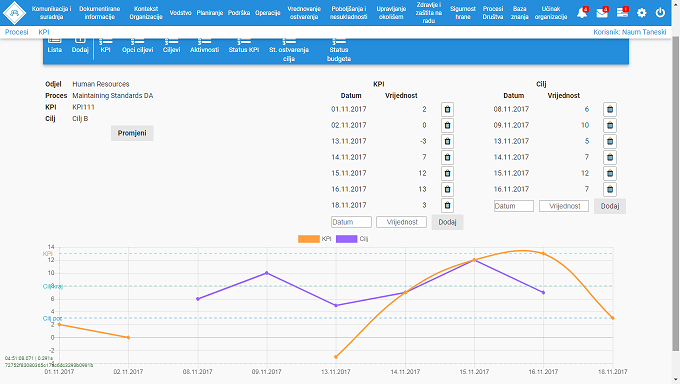680x384 pixels.
Task: Delete KPI row dated 14.11.2017
Action: tap(447, 158)
